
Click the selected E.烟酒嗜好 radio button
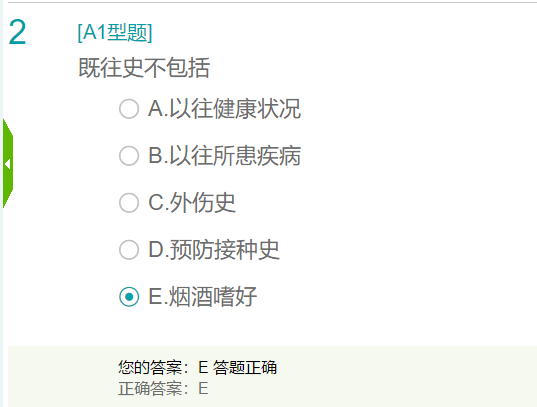coord(129,297)
